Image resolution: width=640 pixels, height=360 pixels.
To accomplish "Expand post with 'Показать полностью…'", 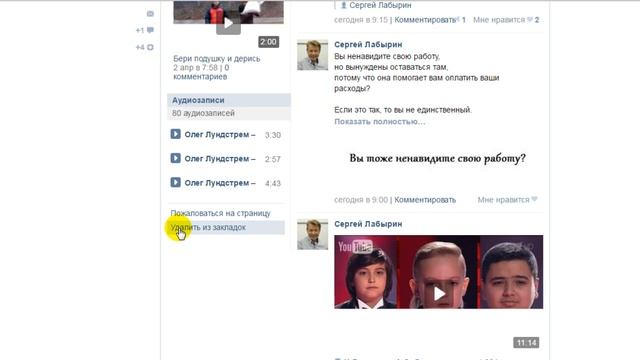I will 380,122.
